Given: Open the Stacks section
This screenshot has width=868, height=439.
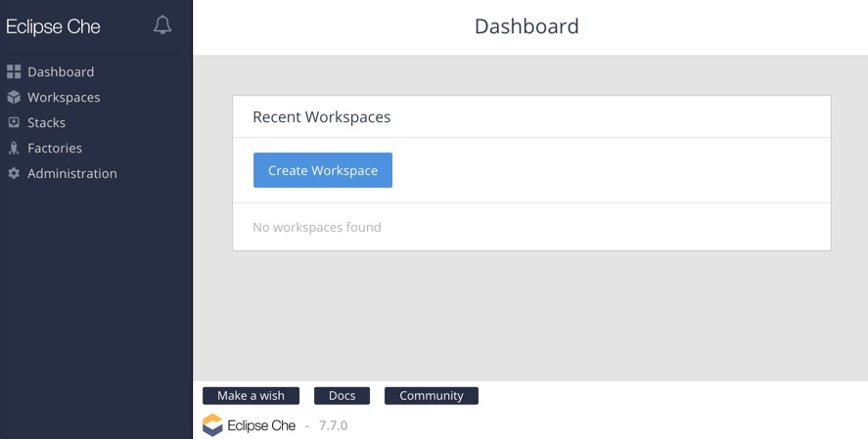Looking at the screenshot, I should [x=47, y=123].
